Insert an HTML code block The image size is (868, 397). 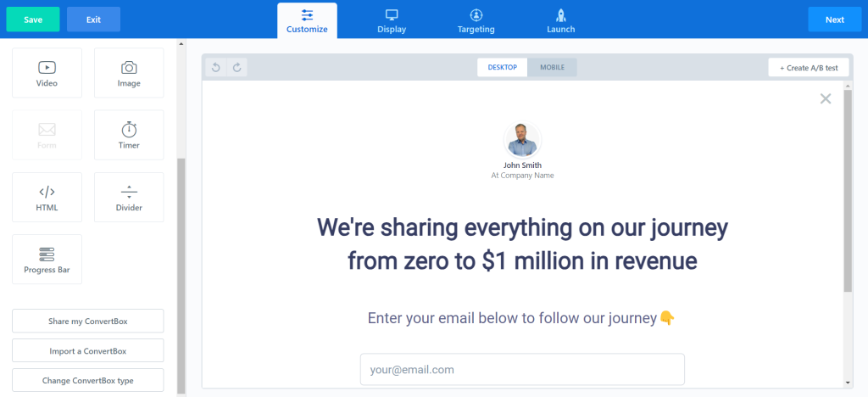[47, 197]
